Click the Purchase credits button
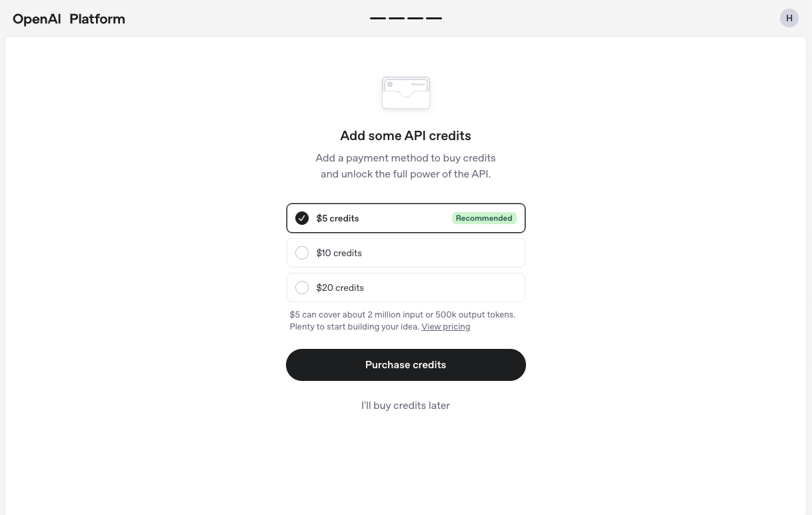This screenshot has width=812, height=515. tap(406, 365)
